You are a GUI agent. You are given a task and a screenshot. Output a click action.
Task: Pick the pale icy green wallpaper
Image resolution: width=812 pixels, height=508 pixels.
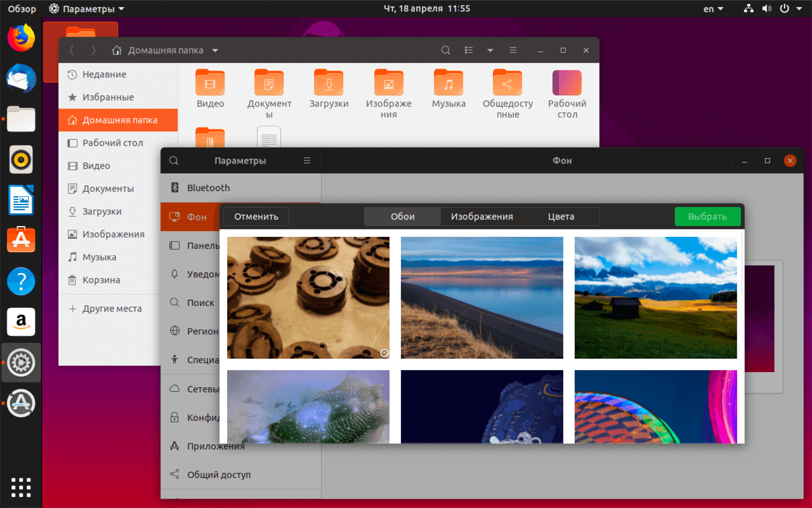[308, 406]
